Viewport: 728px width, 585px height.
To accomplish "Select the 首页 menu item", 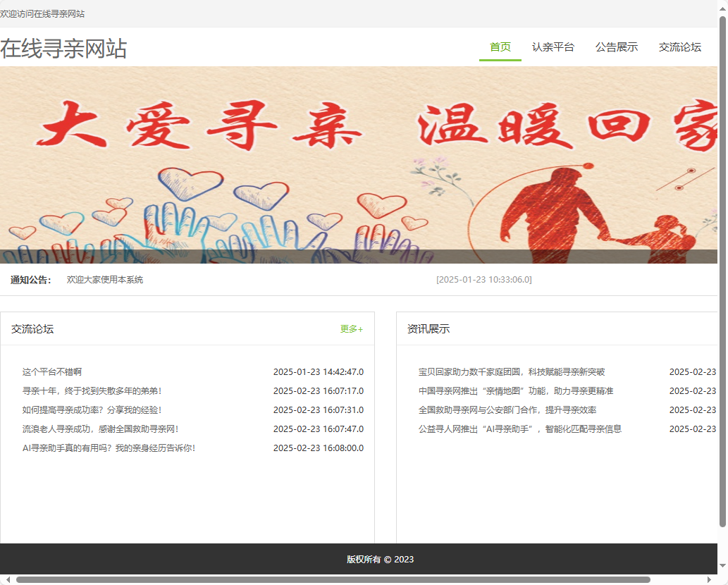I will point(500,47).
